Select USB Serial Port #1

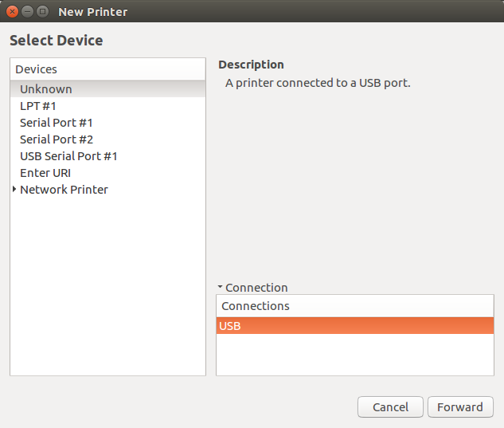coord(68,156)
